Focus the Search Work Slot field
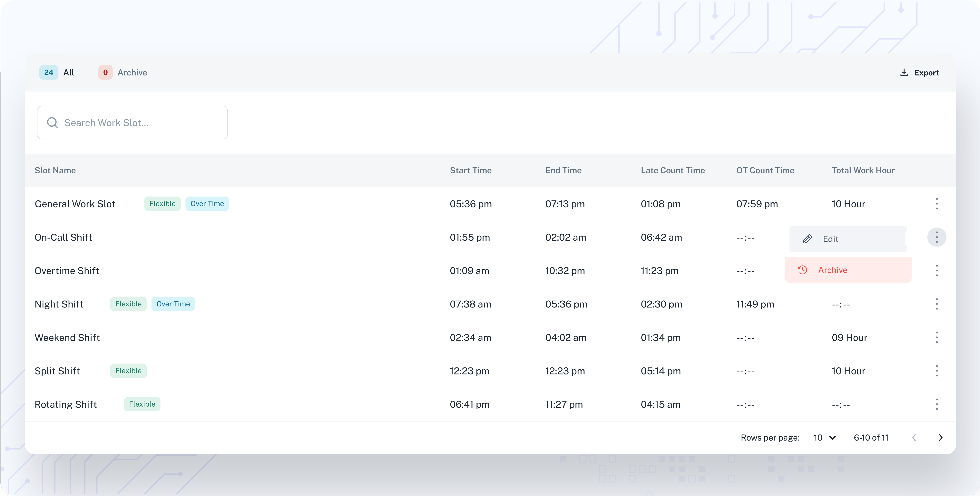The width and height of the screenshot is (980, 496). [132, 122]
